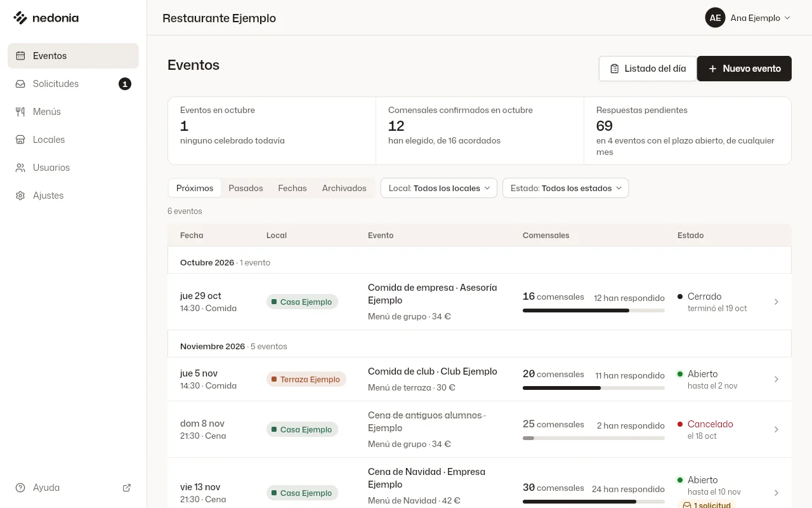The width and height of the screenshot is (812, 508).
Task: Open Menús utensils icon in sidebar
Action: click(x=20, y=112)
